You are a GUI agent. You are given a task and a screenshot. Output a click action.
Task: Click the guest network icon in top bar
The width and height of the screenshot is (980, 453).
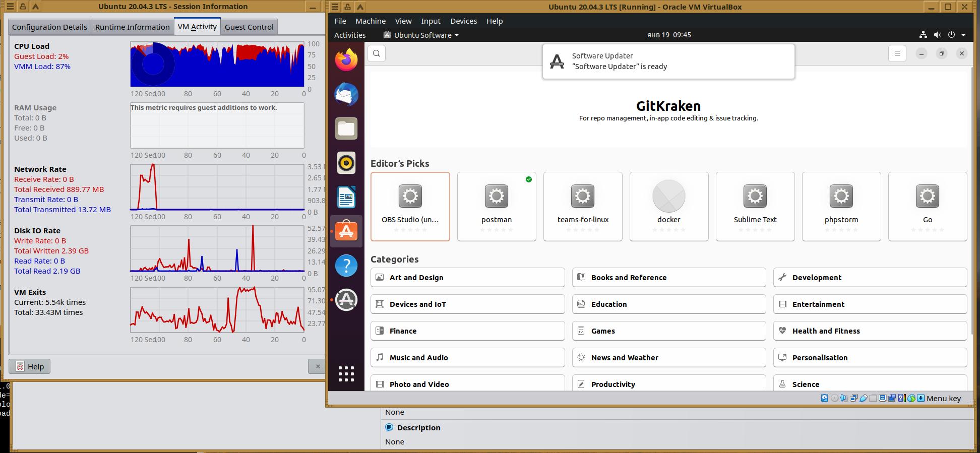click(923, 35)
